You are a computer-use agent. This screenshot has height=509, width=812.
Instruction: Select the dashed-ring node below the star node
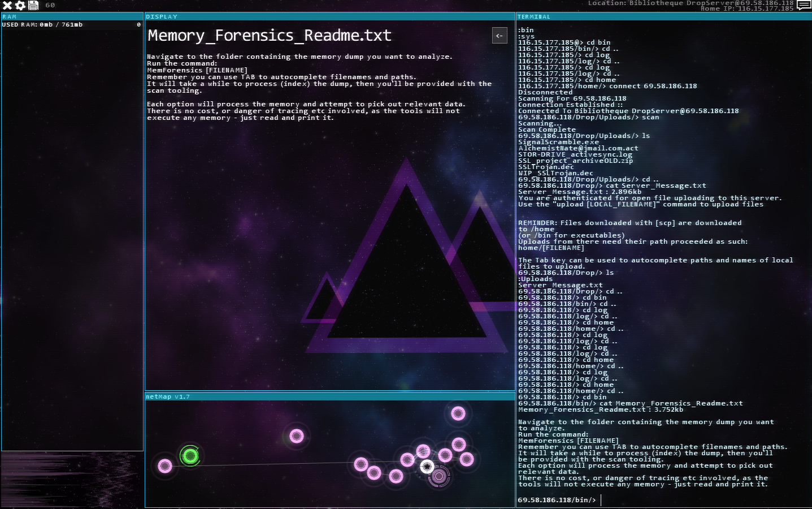click(x=439, y=477)
